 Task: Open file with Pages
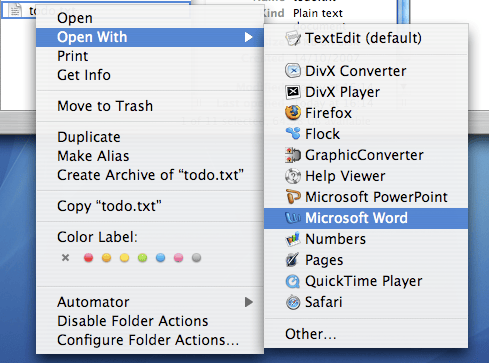coord(366,260)
